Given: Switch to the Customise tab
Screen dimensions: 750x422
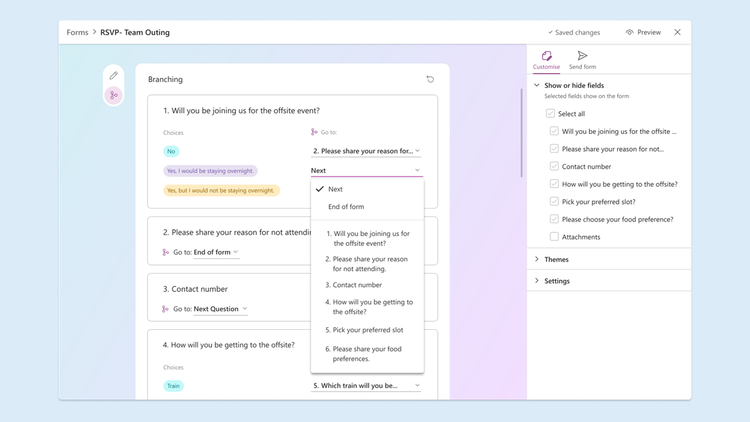Looking at the screenshot, I should 546,60.
